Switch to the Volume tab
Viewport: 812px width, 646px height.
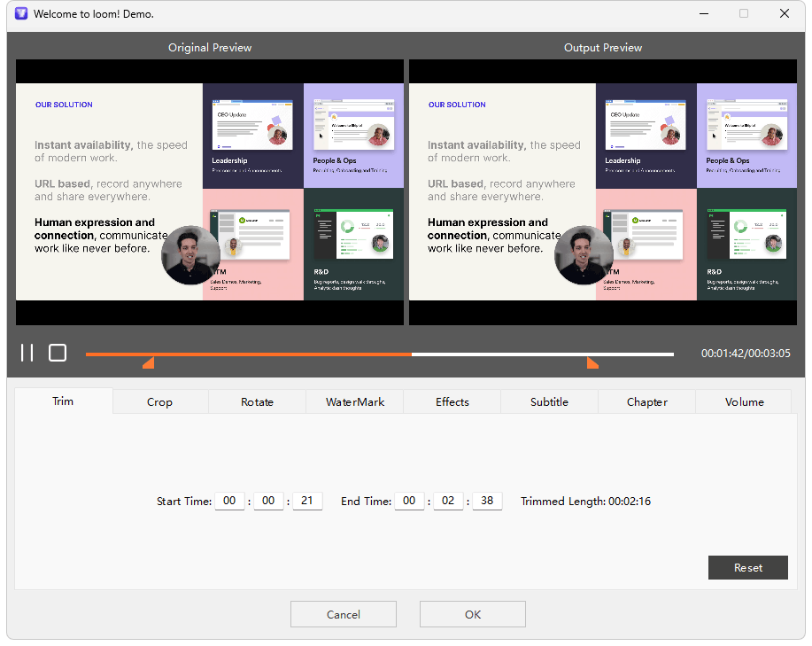coord(744,402)
